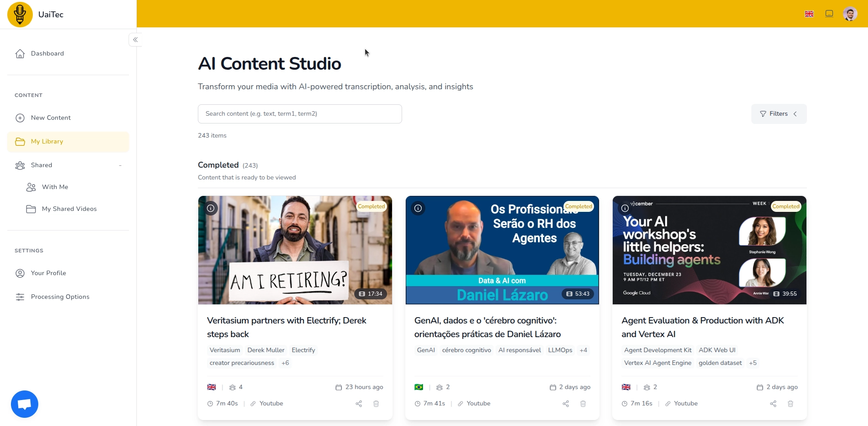Screen dimensions: 868x426
Task: Click the screen display icon in header
Action: tap(829, 14)
